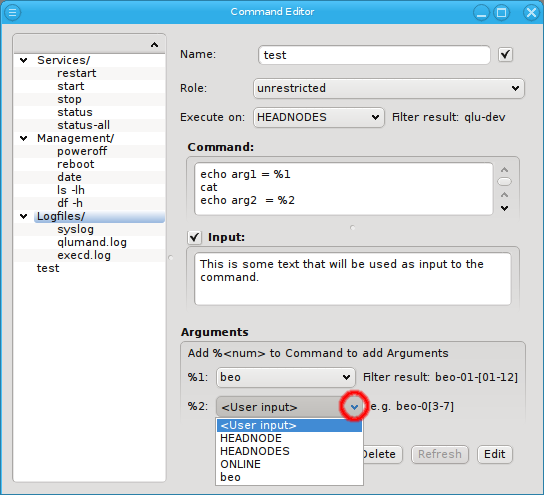This screenshot has width=544, height=495.
Task: Click the Edit button
Action: 495,454
